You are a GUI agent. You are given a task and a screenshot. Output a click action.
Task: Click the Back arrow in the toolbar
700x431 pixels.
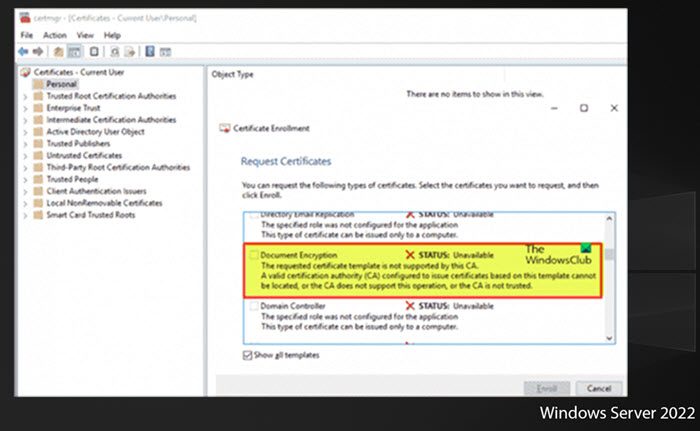pyautogui.click(x=23, y=52)
